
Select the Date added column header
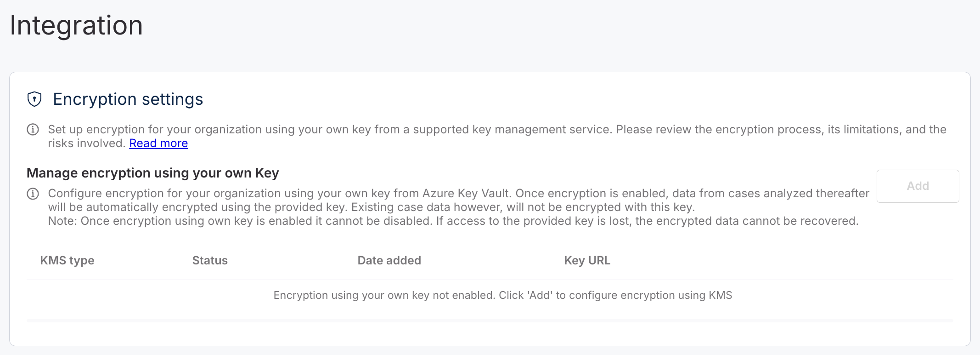point(389,261)
